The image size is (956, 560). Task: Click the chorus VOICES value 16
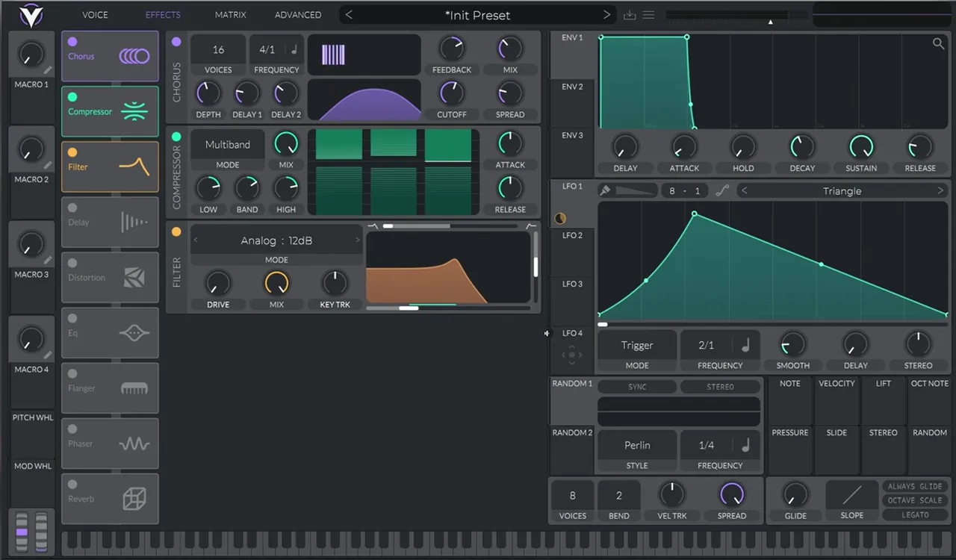218,50
